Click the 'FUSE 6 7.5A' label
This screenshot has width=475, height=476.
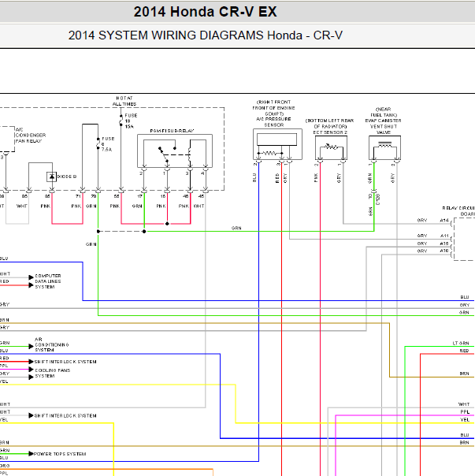coord(108,144)
